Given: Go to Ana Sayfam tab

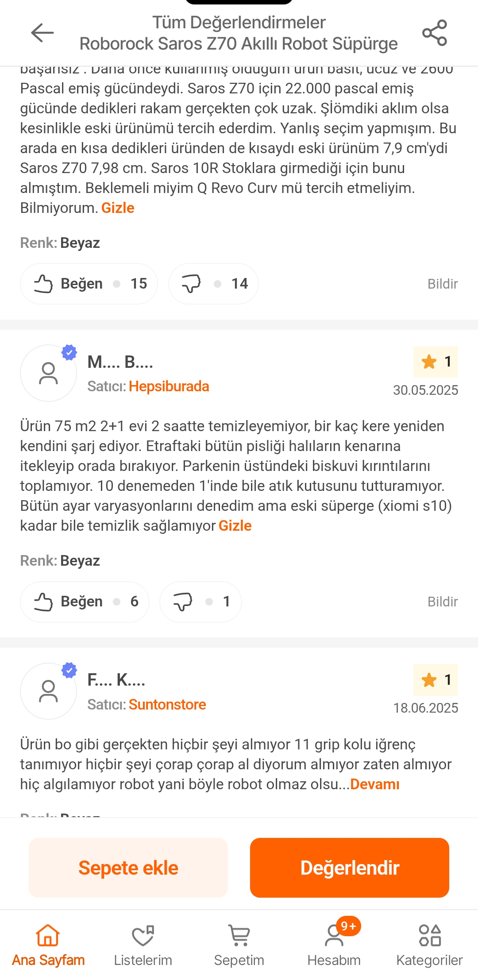Looking at the screenshot, I should click(48, 945).
